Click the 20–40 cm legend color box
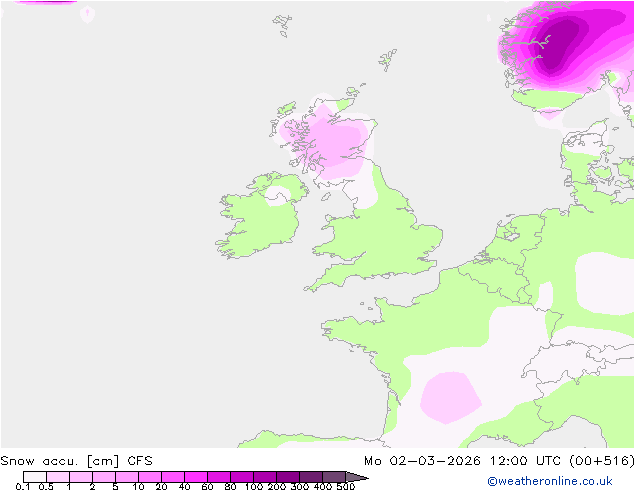This screenshot has width=634, height=490. pos(173,477)
